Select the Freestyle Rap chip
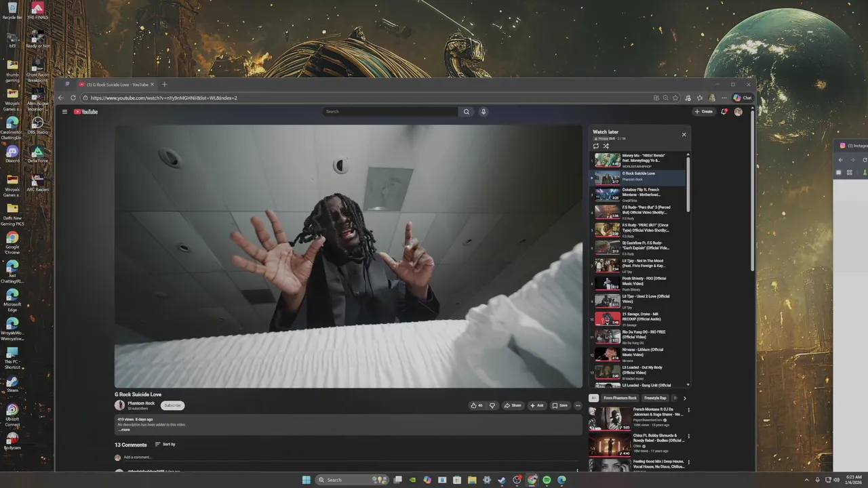Screen dimensions: 868x488 pos(655,398)
